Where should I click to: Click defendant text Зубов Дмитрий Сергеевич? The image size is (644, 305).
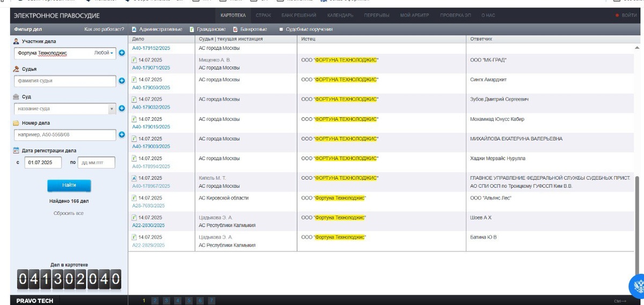tap(499, 100)
